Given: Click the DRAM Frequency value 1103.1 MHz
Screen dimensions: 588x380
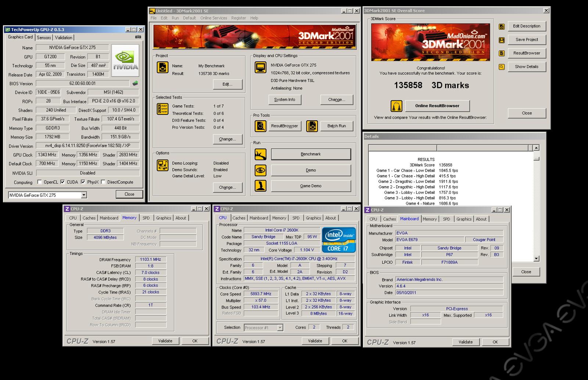Looking at the screenshot, I should 151,260.
